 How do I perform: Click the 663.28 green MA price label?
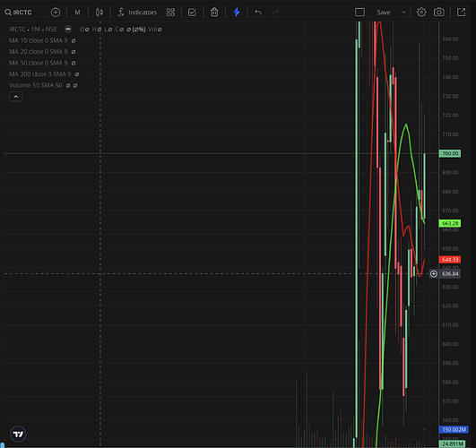[450, 224]
